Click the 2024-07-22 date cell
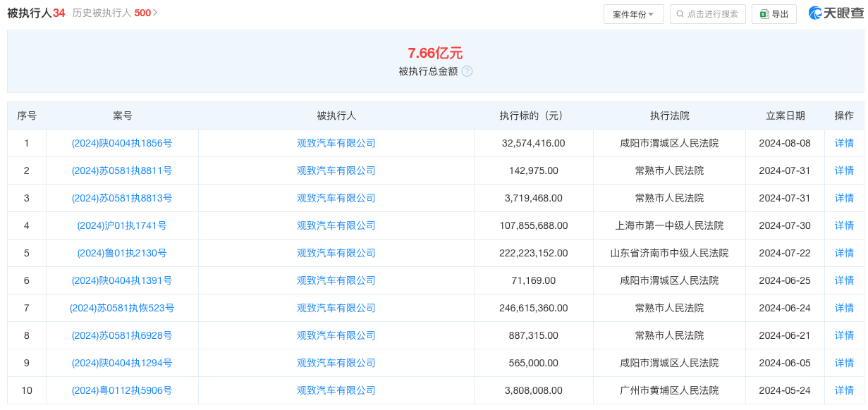 [785, 253]
